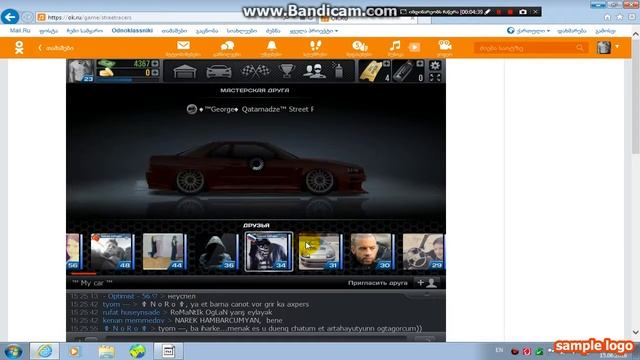Click the browser address bar URL
This screenshot has width=640, height=360.
90,18
